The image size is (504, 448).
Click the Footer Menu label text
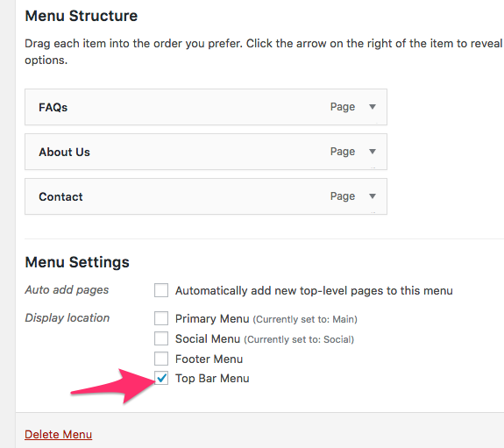[209, 359]
